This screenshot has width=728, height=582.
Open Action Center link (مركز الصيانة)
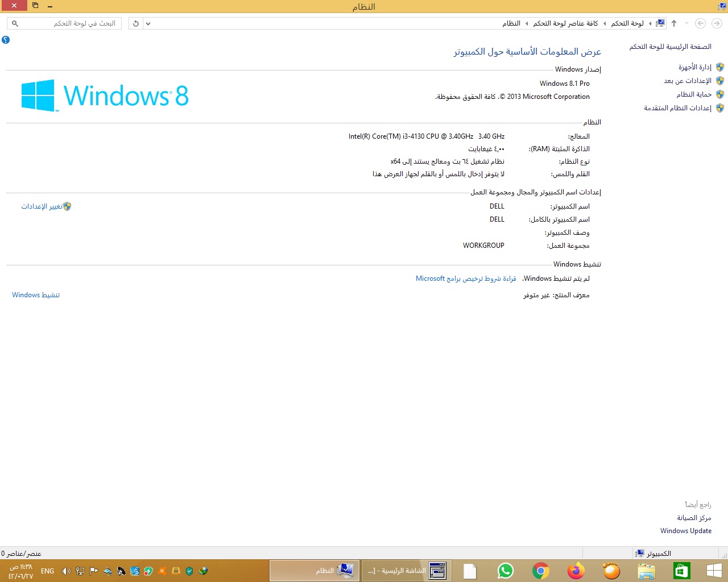tap(694, 518)
